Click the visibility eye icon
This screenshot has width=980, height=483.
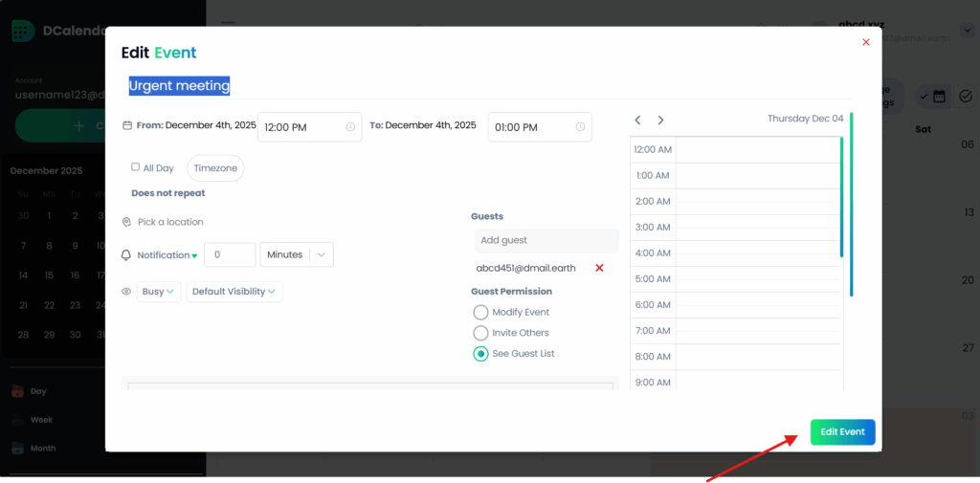coord(126,292)
